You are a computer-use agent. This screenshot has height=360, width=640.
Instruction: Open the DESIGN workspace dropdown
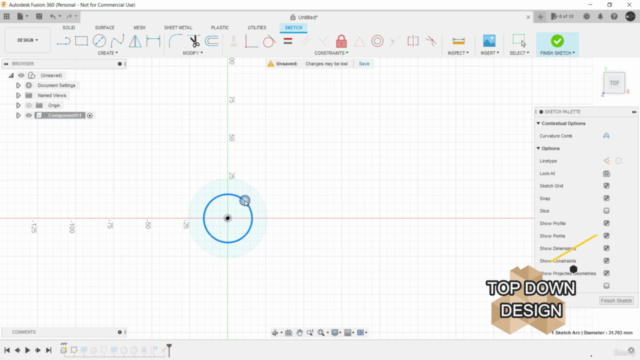[x=27, y=40]
